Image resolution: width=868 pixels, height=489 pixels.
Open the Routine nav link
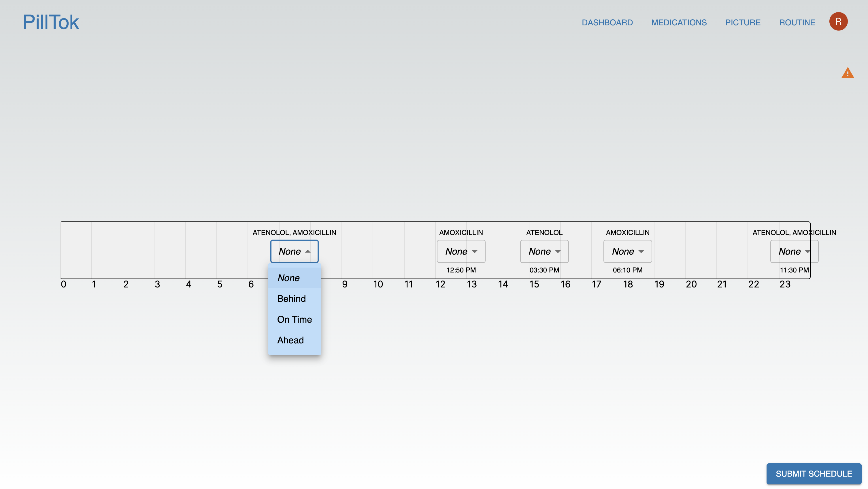797,22
